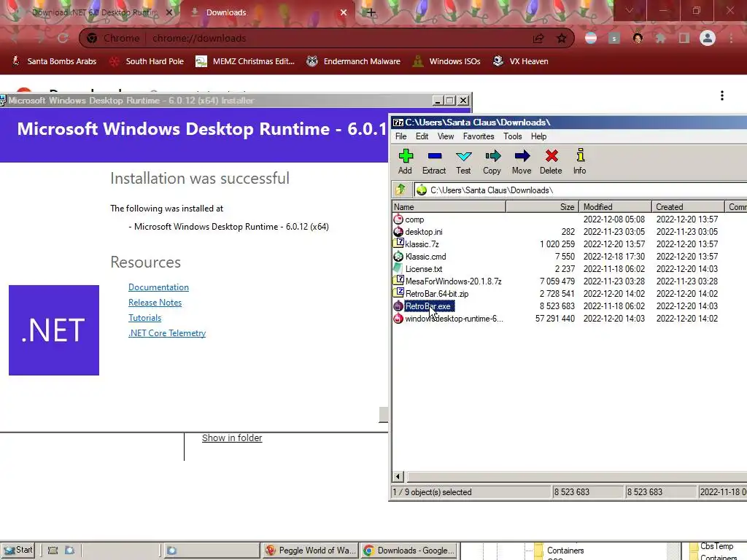747x560 pixels.
Task: Bookmark this page with the star icon
Action: pos(562,38)
